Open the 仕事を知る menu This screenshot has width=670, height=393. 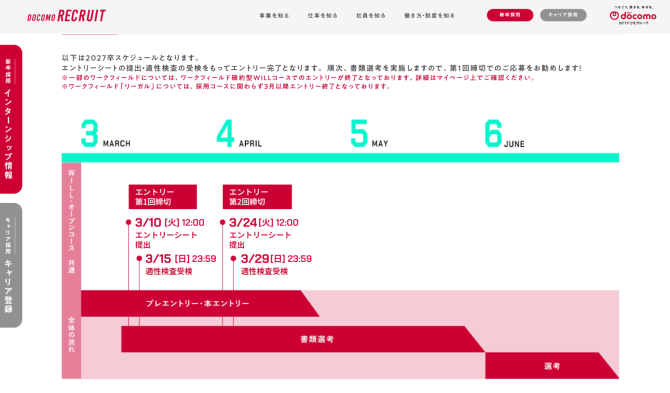[x=323, y=16]
